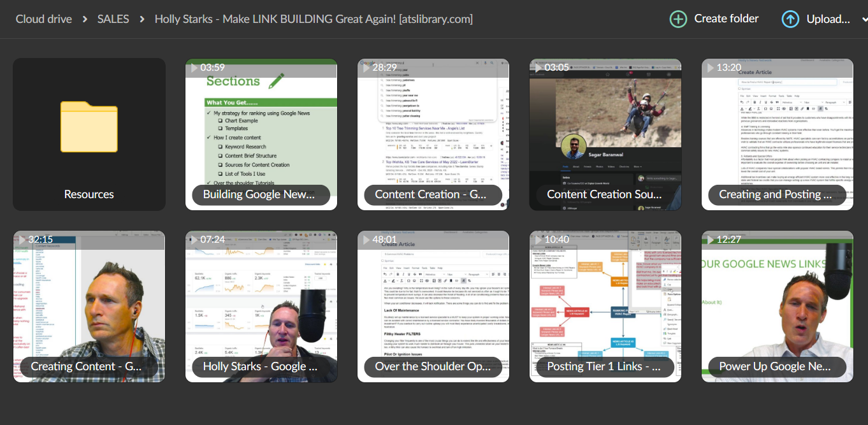Click the Create folder button label

pyautogui.click(x=727, y=18)
